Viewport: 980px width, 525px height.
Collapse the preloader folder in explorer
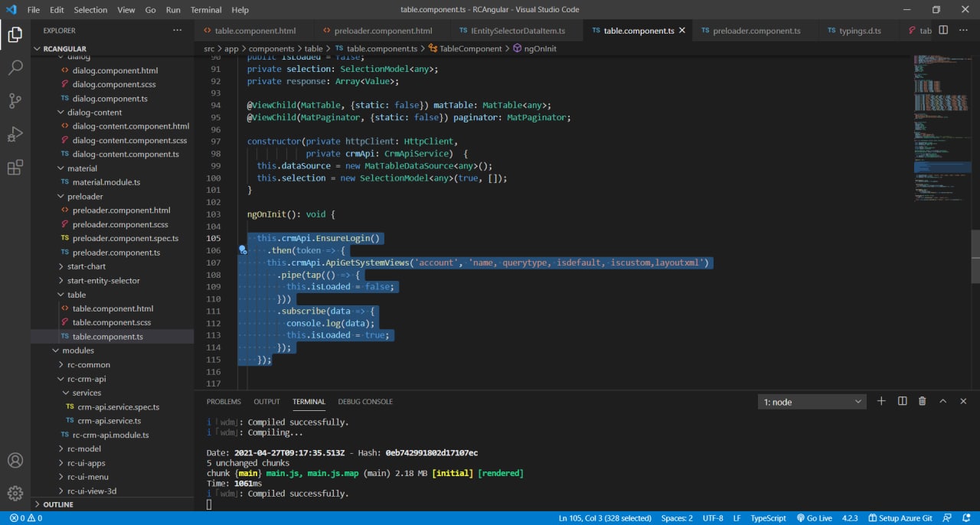point(84,196)
